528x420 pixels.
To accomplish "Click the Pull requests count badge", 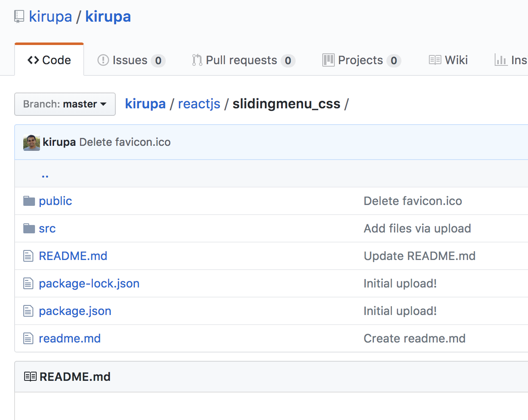I will point(288,61).
